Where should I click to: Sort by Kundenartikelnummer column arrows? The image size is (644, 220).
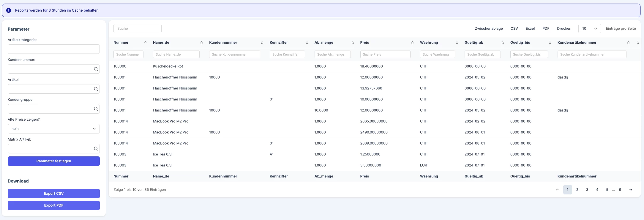(628, 43)
